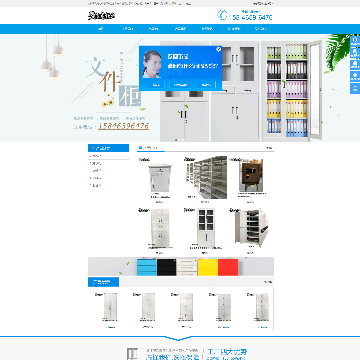Click the yellow cabinet in the color strip
Screen dimensions: 360x360
pyautogui.click(x=208, y=267)
